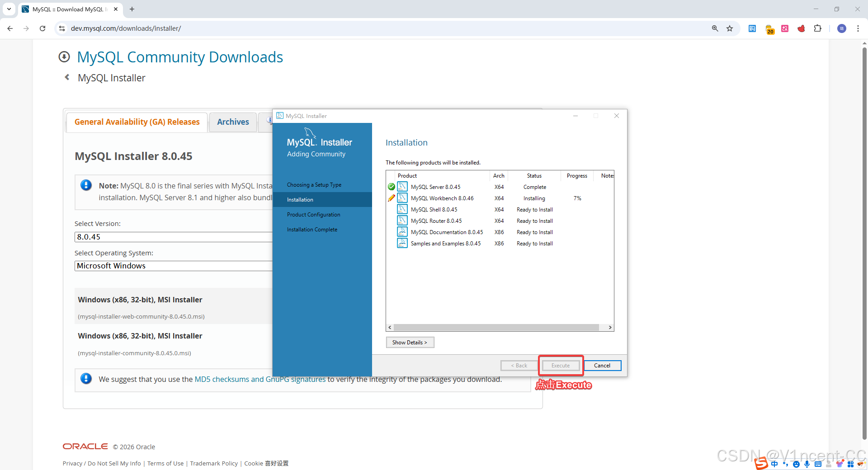868x470 pixels.
Task: Click the Samples and Examples 8.0.45 icon
Action: tap(402, 243)
